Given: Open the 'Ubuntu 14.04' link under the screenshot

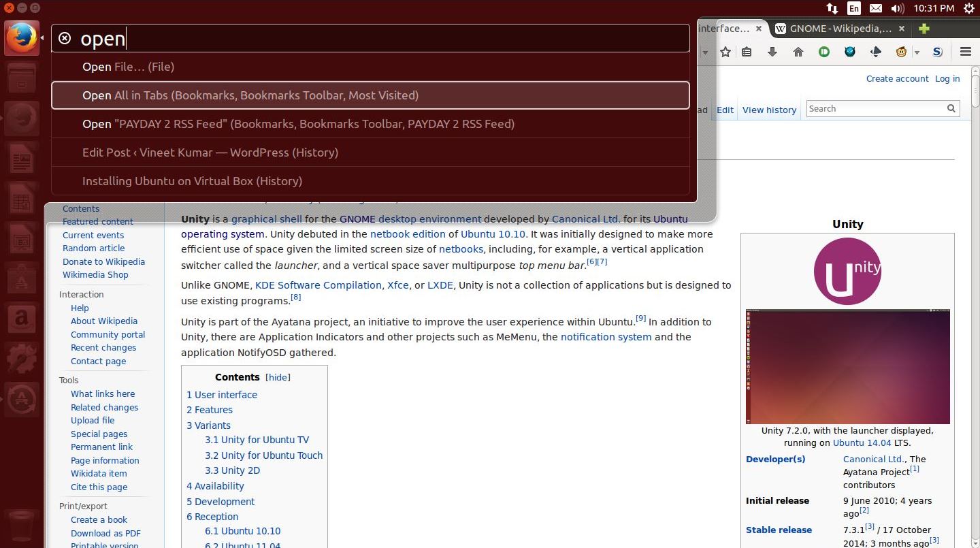Looking at the screenshot, I should pos(862,442).
